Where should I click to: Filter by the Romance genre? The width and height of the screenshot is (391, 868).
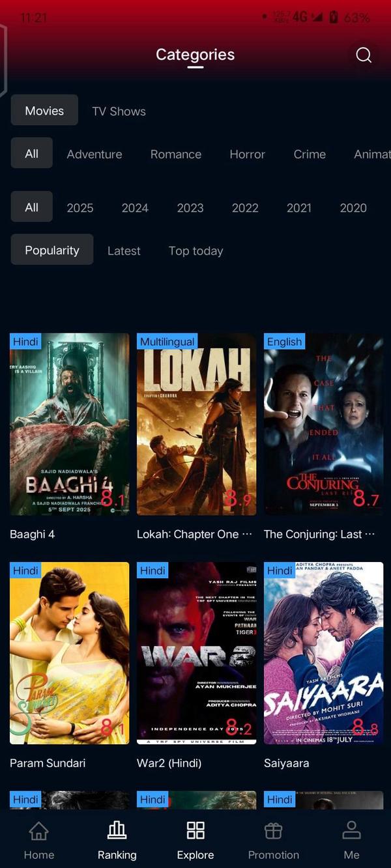coord(176,154)
